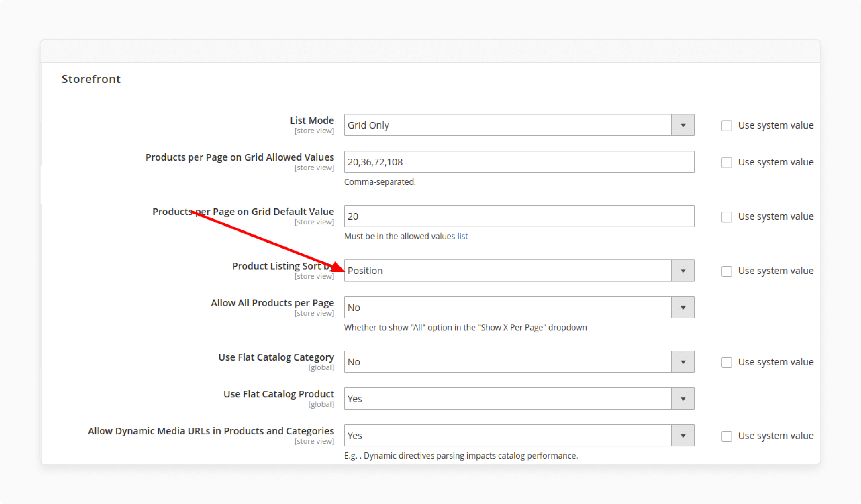
Task: Check Use system value for Grid Allowed Values
Action: click(x=727, y=162)
